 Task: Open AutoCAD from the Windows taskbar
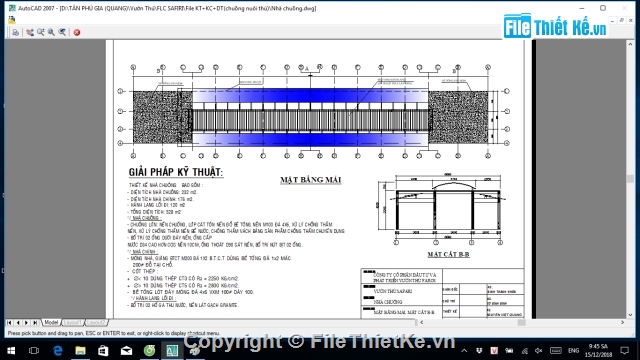coord(172,351)
